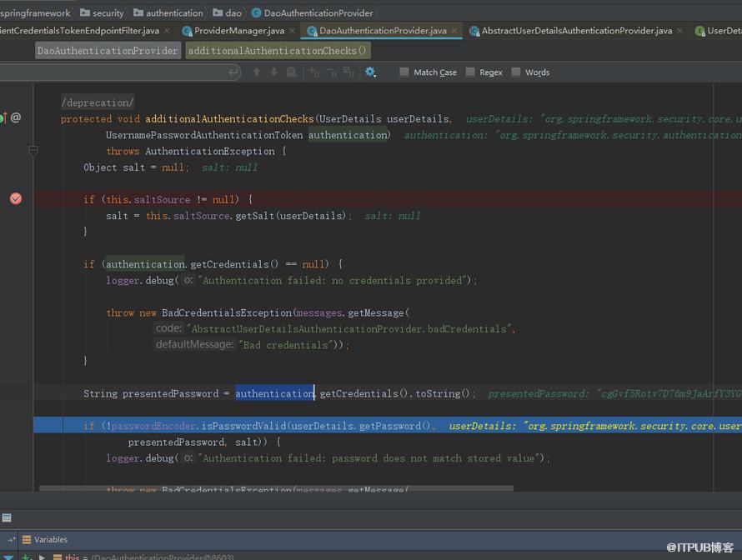Viewport: 742px width, 560px height.
Task: Jump to next search occurrence arrow
Action: [273, 72]
